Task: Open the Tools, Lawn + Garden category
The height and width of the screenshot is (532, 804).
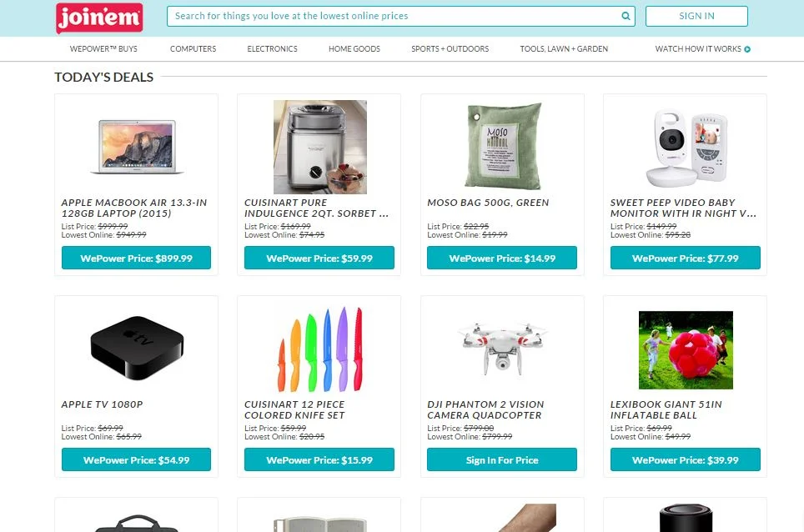Action: (564, 48)
